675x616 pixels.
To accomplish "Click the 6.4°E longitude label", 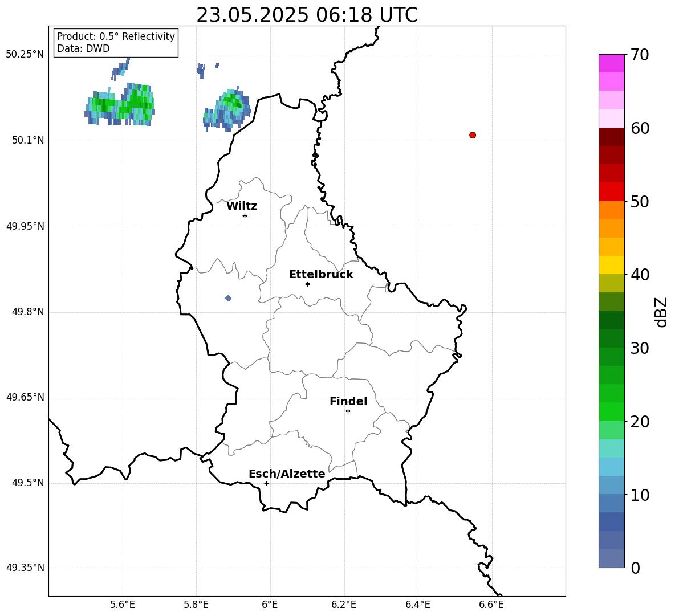I will [x=417, y=605].
